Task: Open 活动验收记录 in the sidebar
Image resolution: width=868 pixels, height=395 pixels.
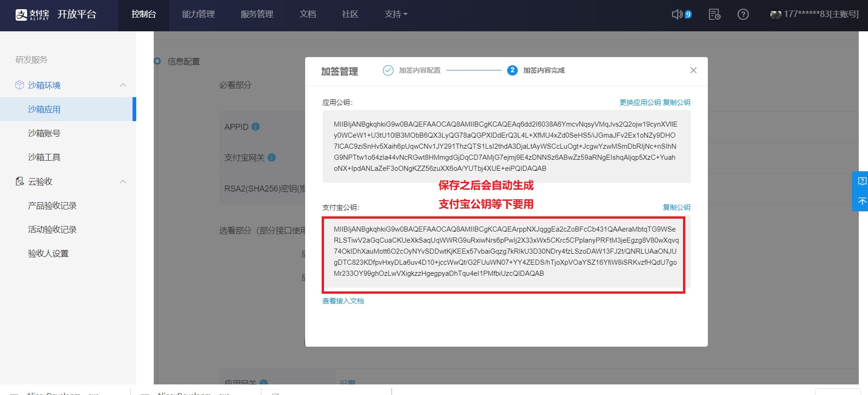Action: click(x=52, y=230)
